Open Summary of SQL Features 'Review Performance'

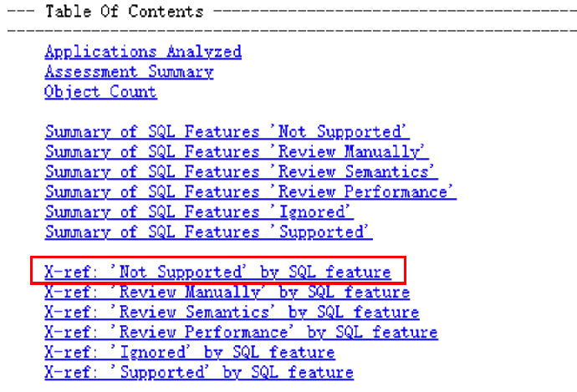(x=250, y=192)
